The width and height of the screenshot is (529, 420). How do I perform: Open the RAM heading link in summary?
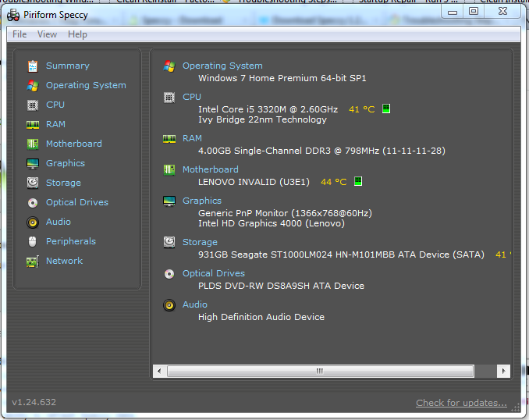coord(192,139)
